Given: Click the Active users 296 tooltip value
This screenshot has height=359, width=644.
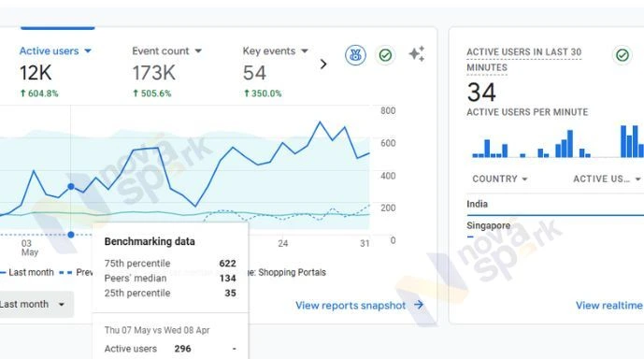Looking at the screenshot, I should point(182,349).
